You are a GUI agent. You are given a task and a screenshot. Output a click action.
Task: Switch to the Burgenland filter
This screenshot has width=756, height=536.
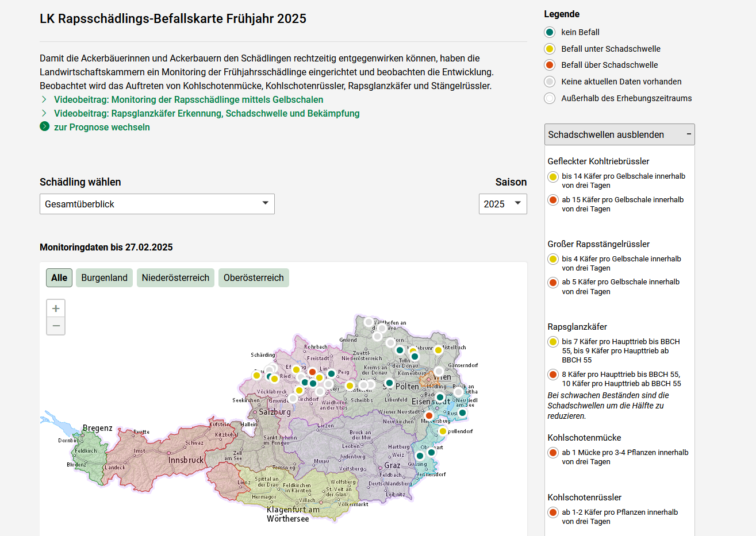[104, 277]
